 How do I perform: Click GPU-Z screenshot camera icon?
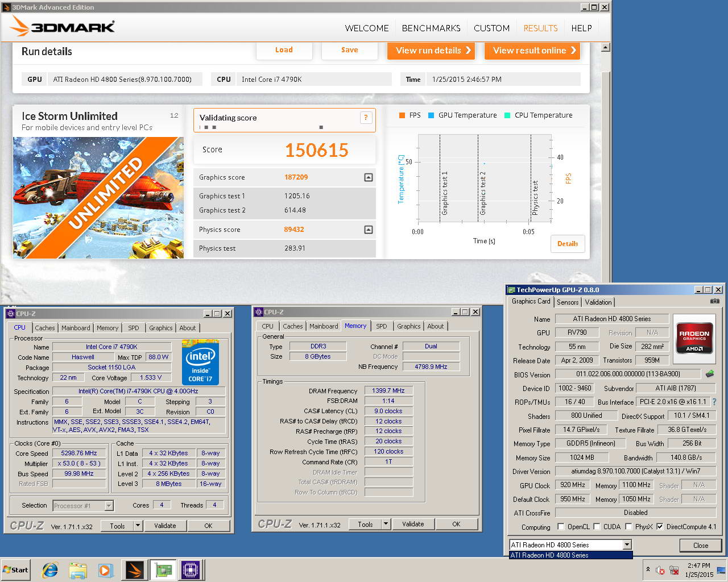(715, 301)
